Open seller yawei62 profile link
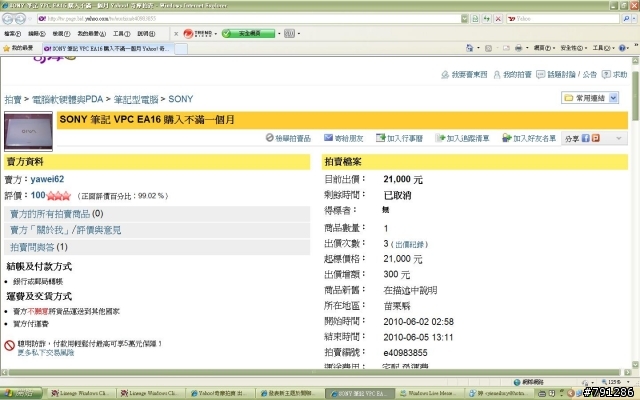The image size is (640, 400). point(47,179)
